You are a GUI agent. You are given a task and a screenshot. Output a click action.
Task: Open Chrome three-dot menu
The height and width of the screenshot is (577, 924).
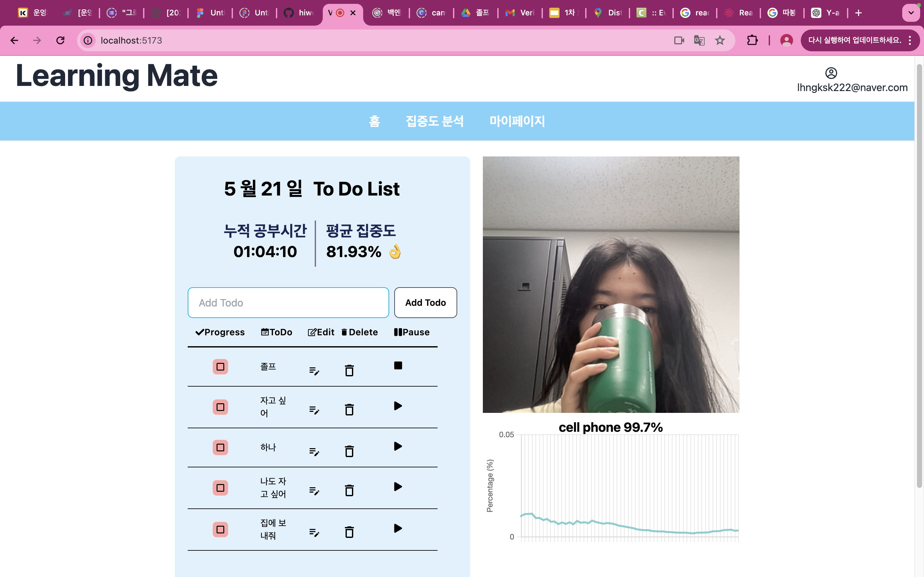click(910, 40)
